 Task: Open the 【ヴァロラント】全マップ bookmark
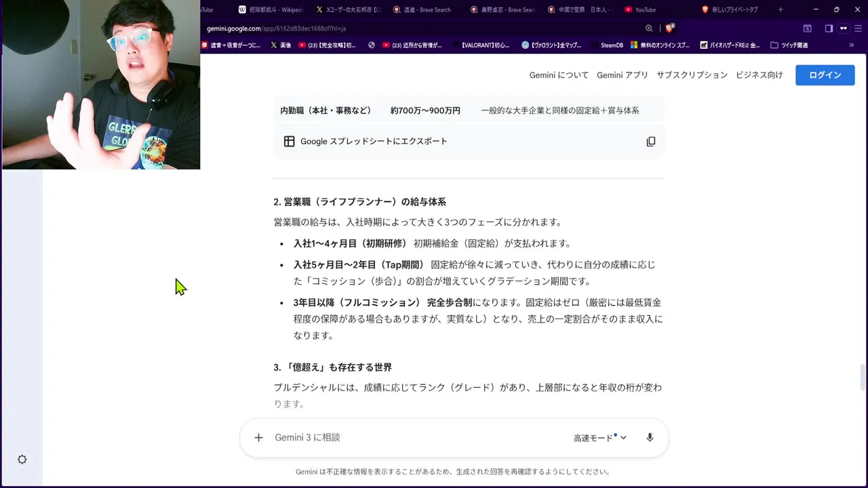point(551,45)
